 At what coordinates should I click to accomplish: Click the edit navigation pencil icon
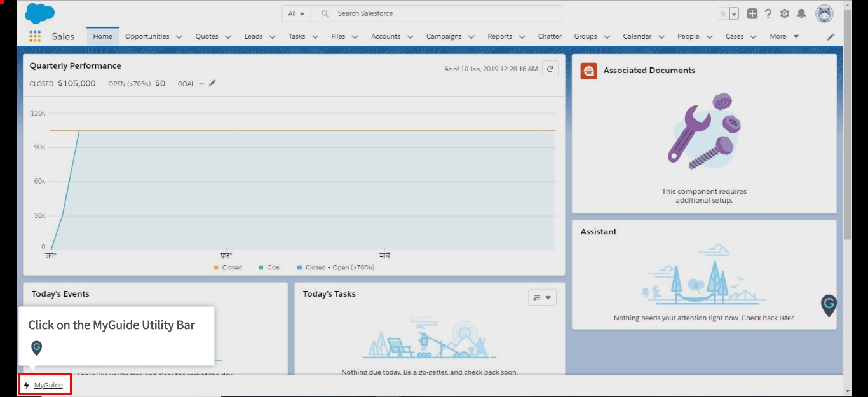[x=831, y=37]
